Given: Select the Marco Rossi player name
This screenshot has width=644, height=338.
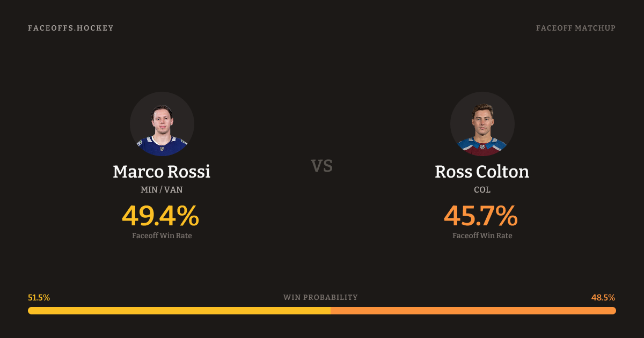Looking at the screenshot, I should point(162,172).
